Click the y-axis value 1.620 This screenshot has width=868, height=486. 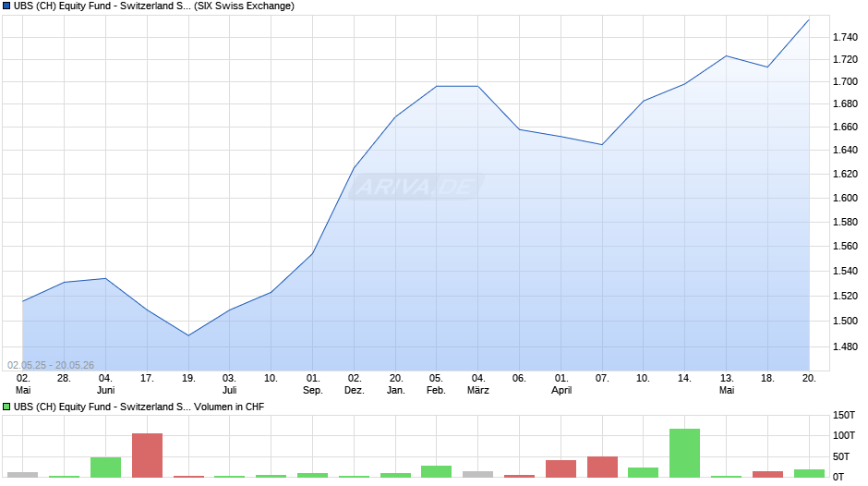coord(845,174)
